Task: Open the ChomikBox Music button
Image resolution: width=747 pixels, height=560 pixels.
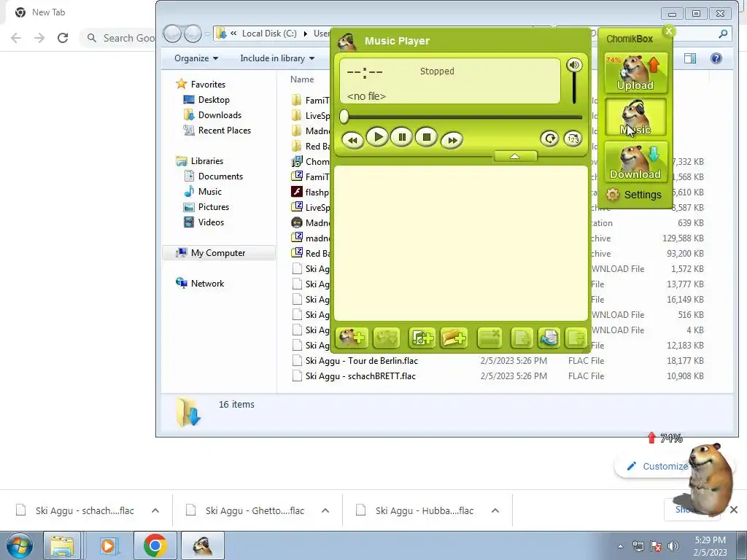Action: click(635, 117)
